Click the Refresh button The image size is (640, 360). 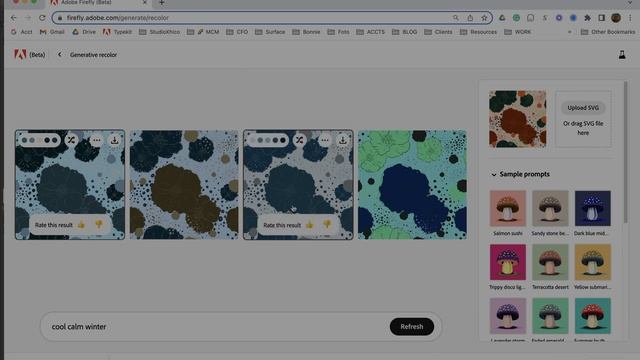411,327
